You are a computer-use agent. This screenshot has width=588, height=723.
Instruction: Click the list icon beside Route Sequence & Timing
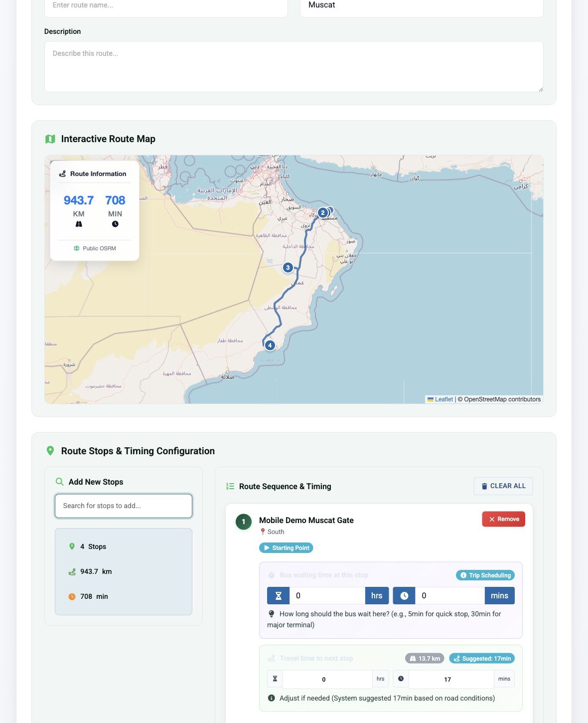point(230,486)
